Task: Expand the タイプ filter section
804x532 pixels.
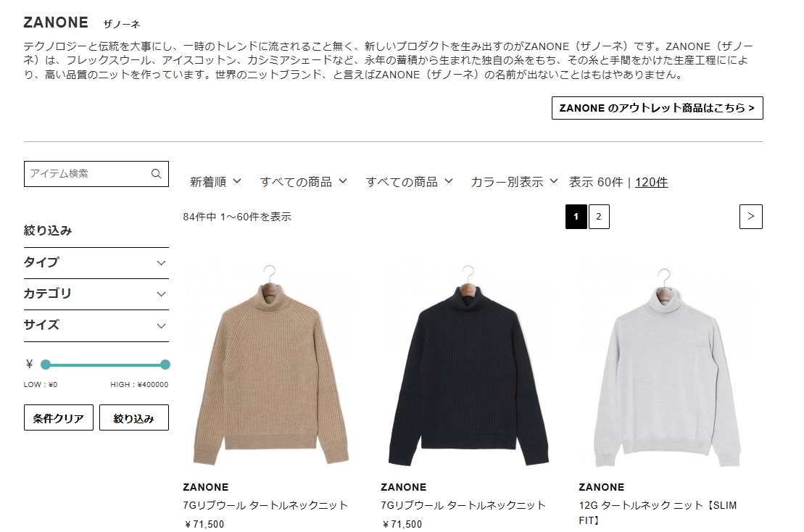Action: tap(96, 263)
